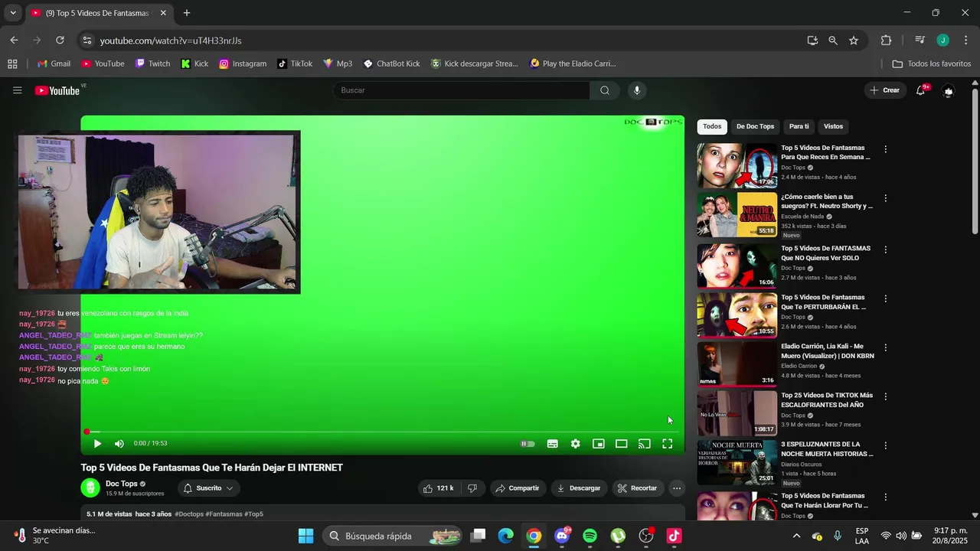
Task: Open the Doc Tops channel name link
Action: 121,484
